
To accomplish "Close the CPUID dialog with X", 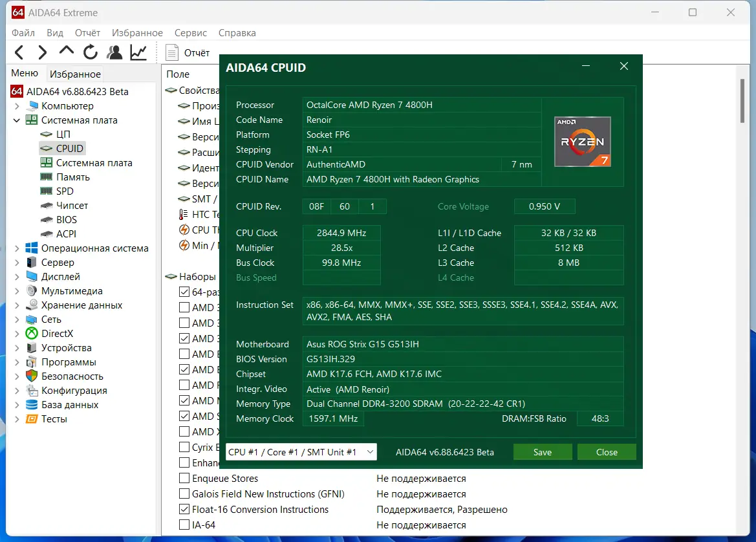I will coord(624,66).
